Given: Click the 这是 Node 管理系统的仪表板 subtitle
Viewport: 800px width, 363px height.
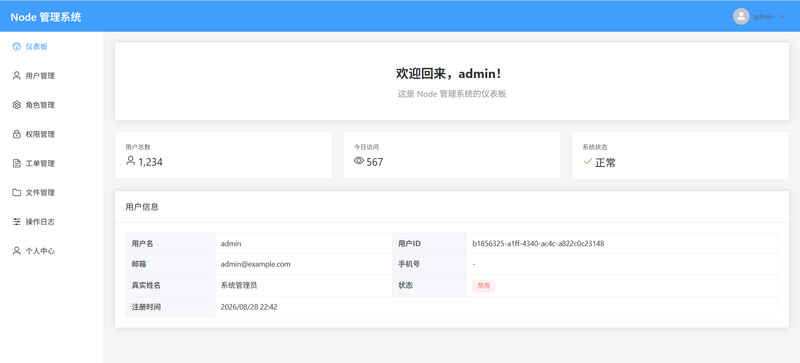Looking at the screenshot, I should (x=452, y=94).
